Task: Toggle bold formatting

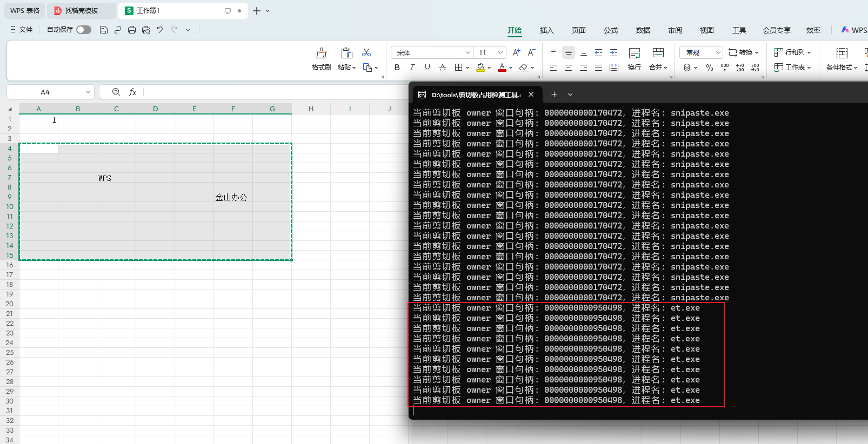Action: [397, 68]
